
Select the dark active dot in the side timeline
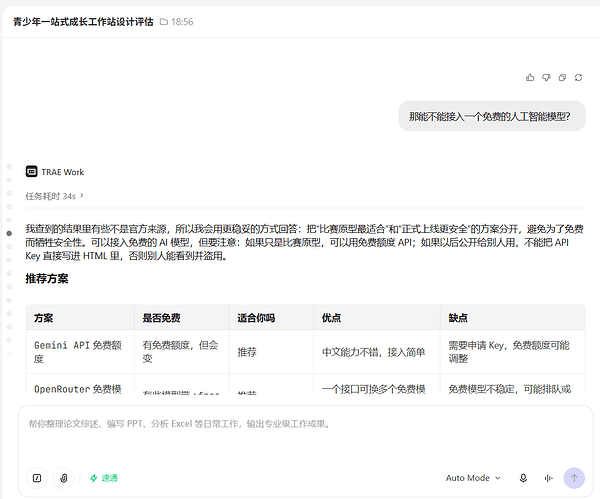(x=9, y=233)
